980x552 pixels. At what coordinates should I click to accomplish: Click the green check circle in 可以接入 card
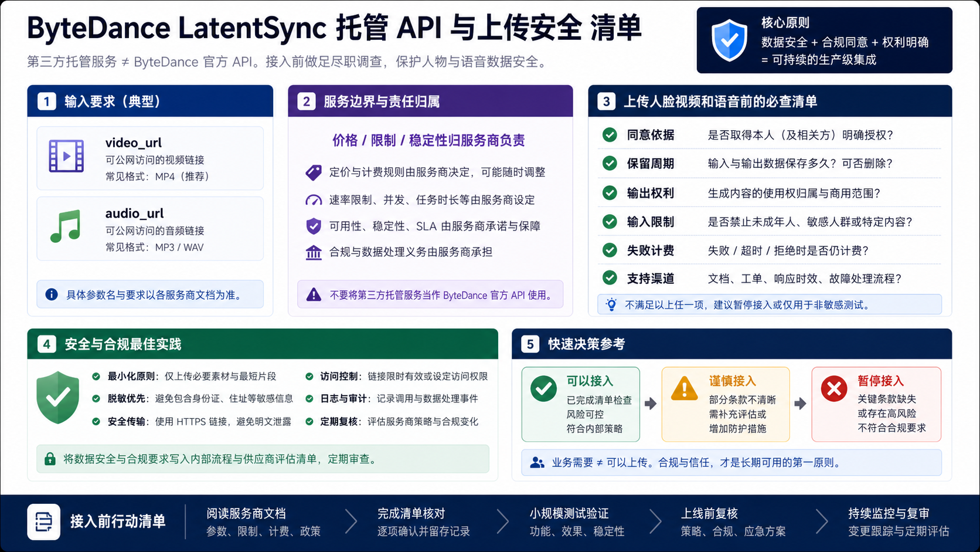543,388
